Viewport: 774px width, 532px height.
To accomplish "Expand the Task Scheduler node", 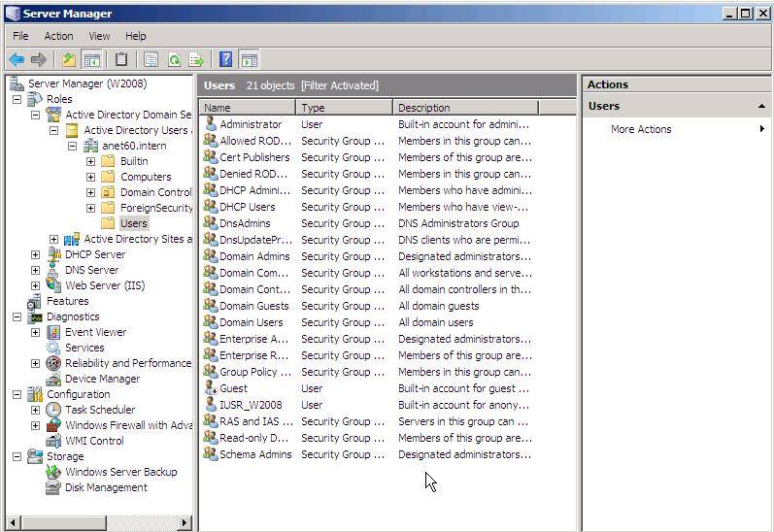I will coord(36,410).
